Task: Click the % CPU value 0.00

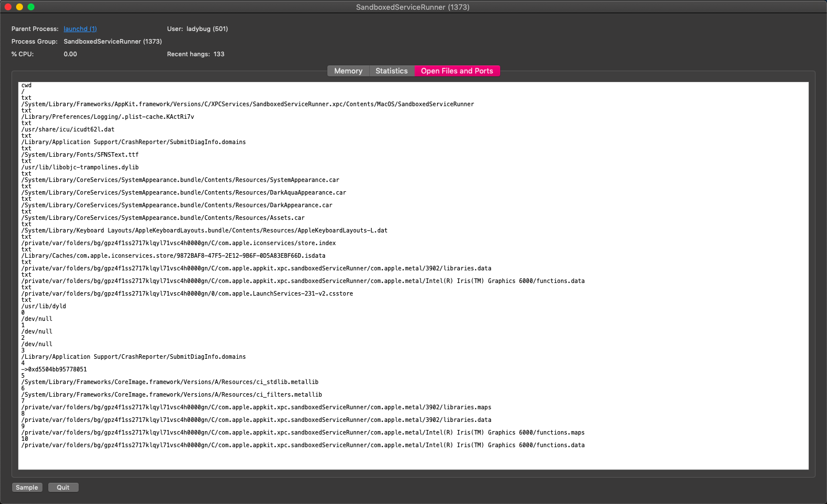Action: pyautogui.click(x=70, y=54)
